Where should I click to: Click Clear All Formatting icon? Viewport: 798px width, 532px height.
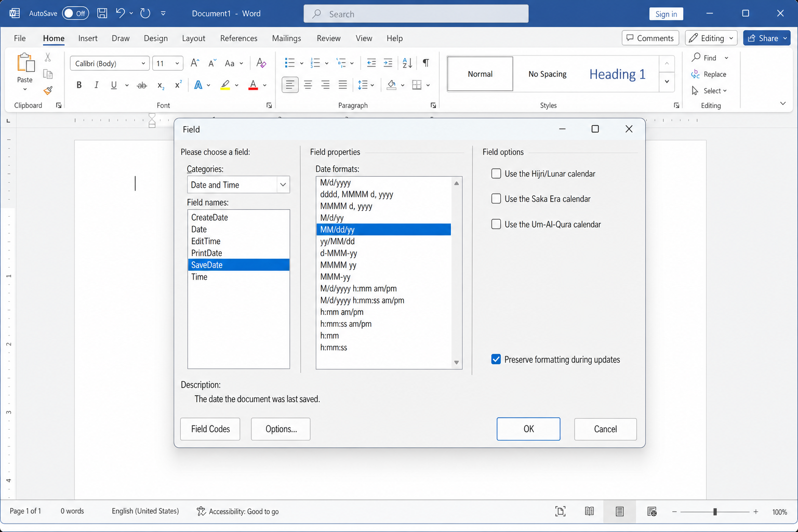point(261,63)
